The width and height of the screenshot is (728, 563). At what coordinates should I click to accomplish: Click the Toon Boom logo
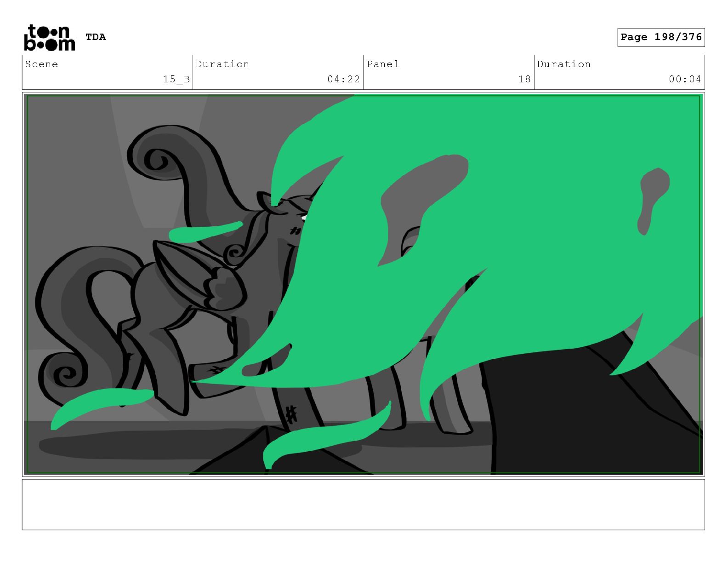point(49,37)
